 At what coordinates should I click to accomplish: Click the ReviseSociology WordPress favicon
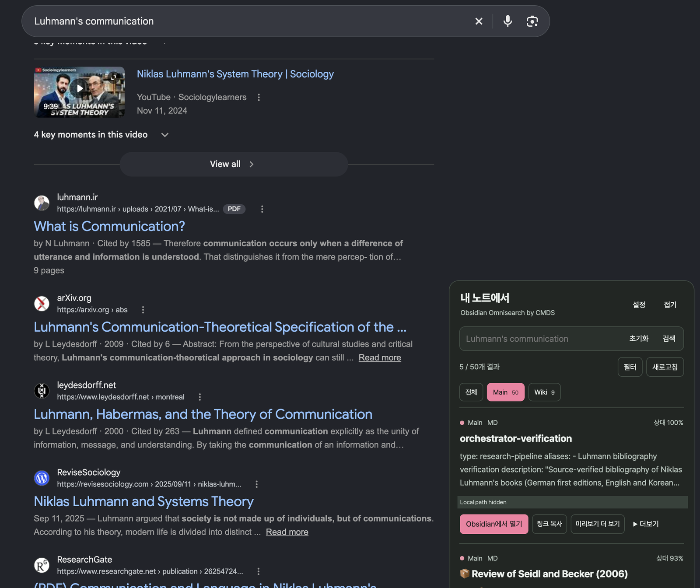[42, 478]
